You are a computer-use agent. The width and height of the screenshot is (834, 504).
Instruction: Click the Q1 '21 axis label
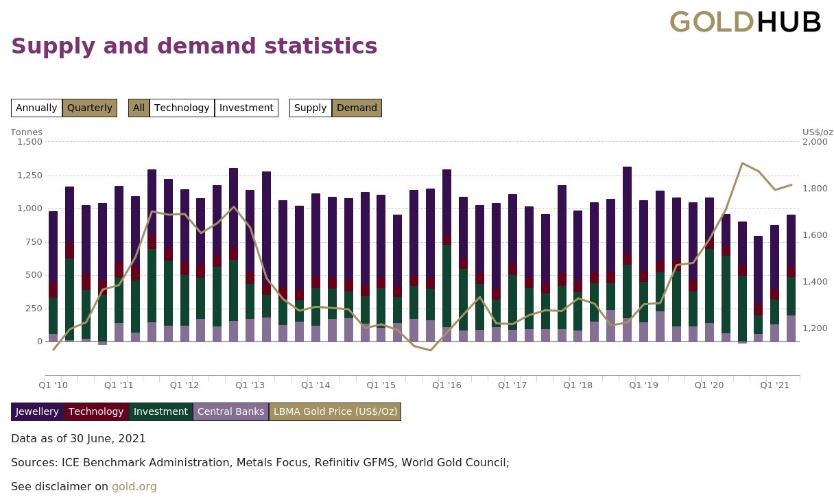[774, 385]
